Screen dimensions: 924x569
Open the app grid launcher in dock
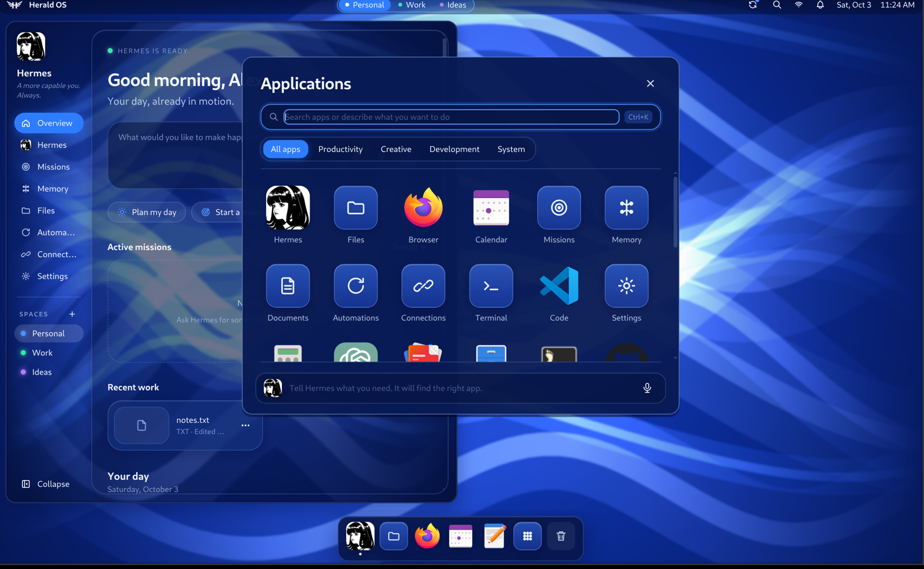(527, 536)
